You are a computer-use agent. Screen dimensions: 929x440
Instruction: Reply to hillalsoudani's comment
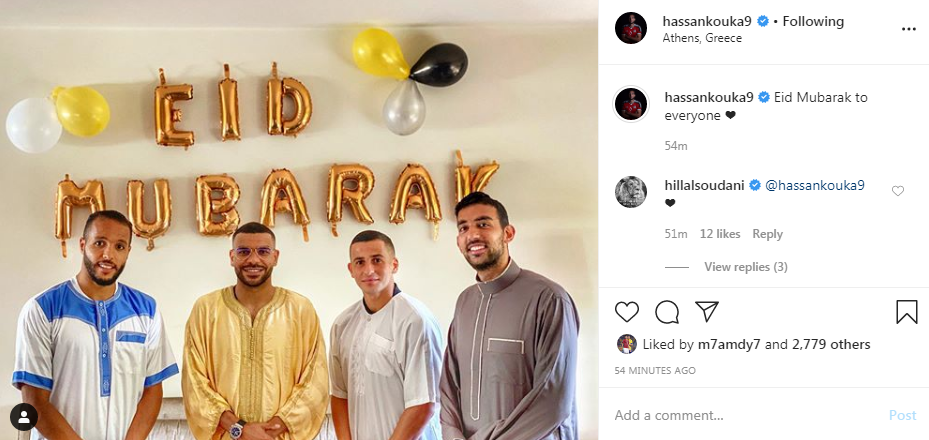(767, 234)
